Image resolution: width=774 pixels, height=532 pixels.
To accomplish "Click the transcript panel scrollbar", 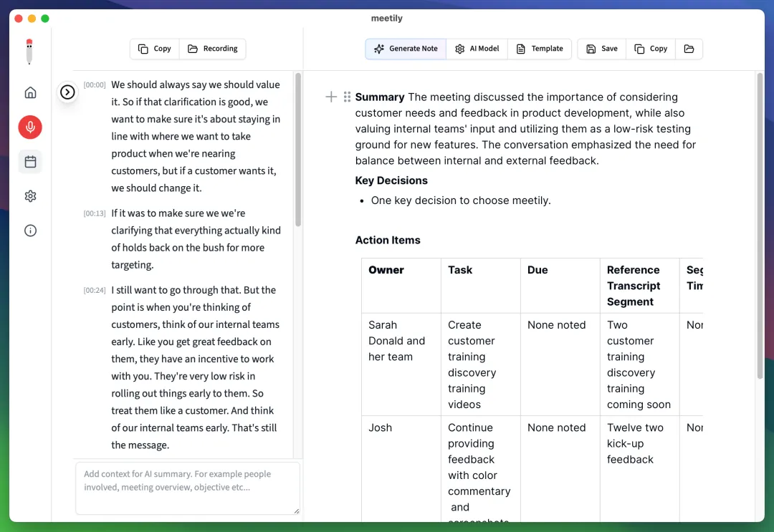I will point(297,150).
